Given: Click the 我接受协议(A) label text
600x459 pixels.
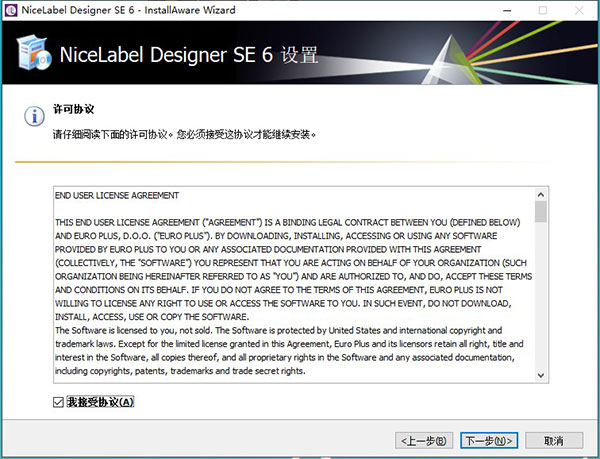Looking at the screenshot, I should click(100, 402).
